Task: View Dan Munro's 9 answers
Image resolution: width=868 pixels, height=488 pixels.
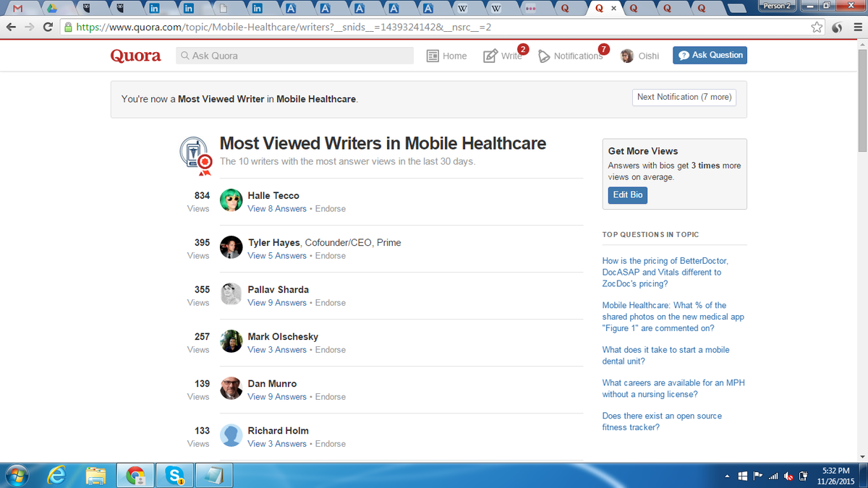Action: pyautogui.click(x=277, y=397)
